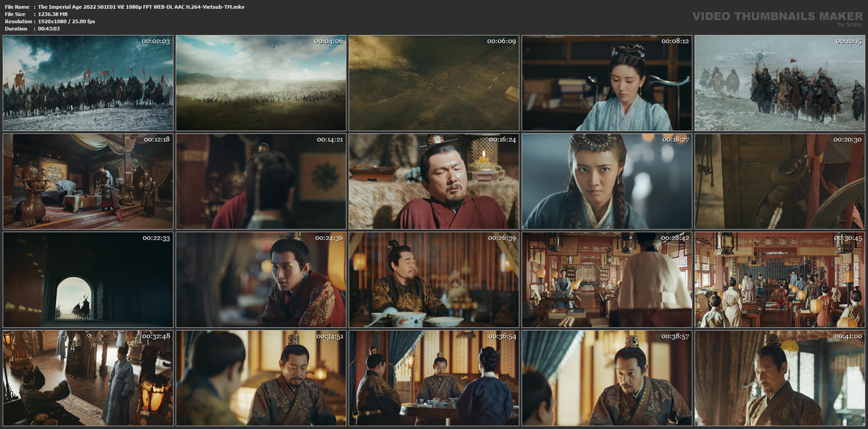Open the thumbnail timestamped 00:20:30
The image size is (868, 429).
tap(780, 181)
